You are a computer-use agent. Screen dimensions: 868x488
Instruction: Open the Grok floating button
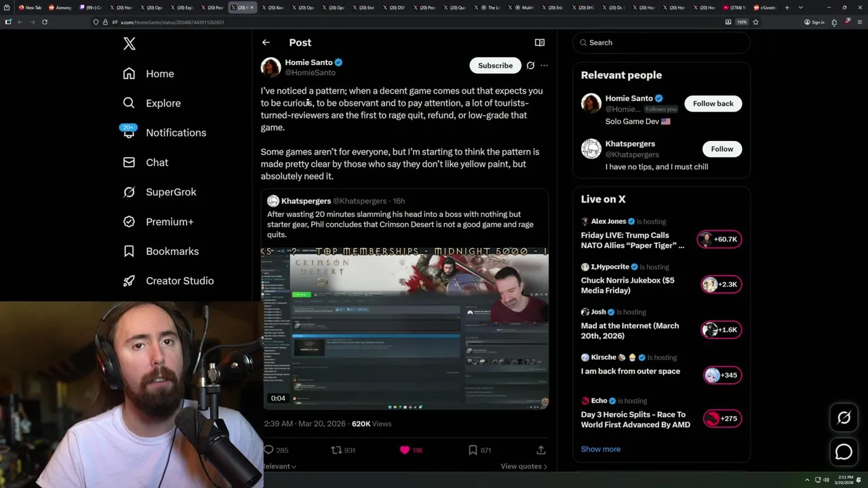tap(844, 418)
